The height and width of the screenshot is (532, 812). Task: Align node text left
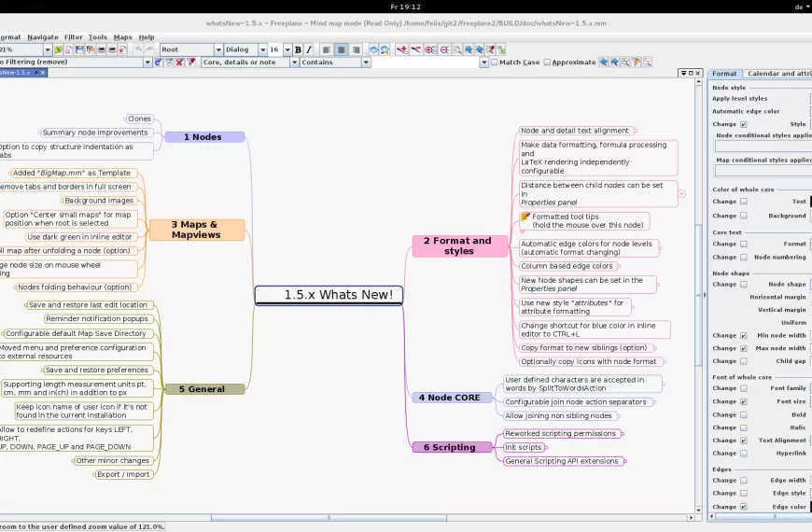point(327,49)
